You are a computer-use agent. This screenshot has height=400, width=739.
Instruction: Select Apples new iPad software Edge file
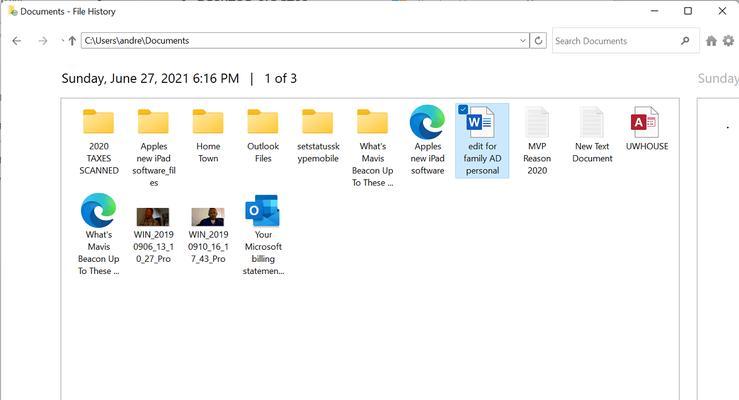tap(427, 140)
